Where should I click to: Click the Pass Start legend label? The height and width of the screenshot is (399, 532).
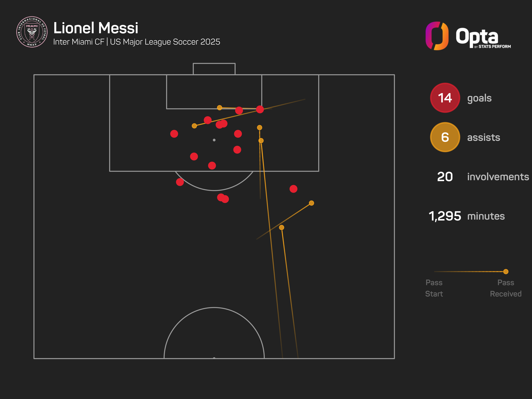coord(434,288)
